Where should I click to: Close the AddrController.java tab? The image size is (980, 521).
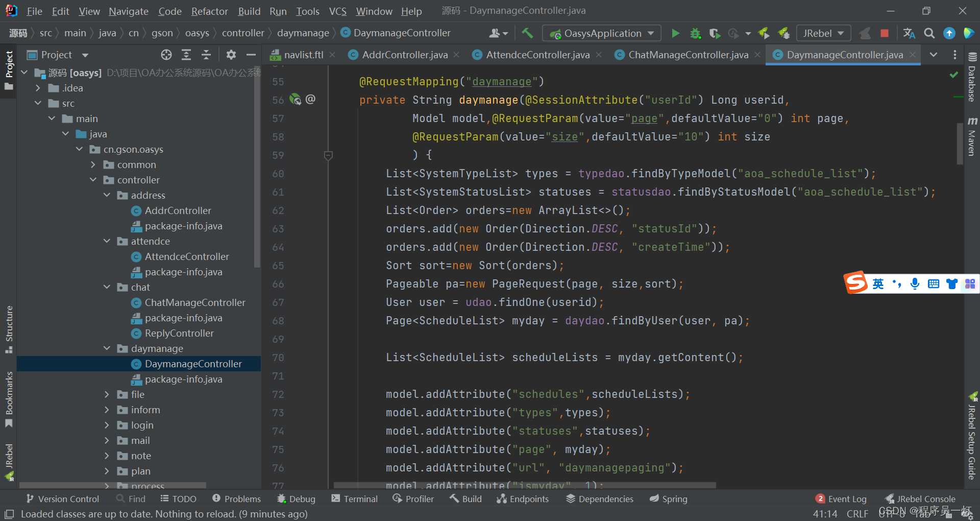456,55
